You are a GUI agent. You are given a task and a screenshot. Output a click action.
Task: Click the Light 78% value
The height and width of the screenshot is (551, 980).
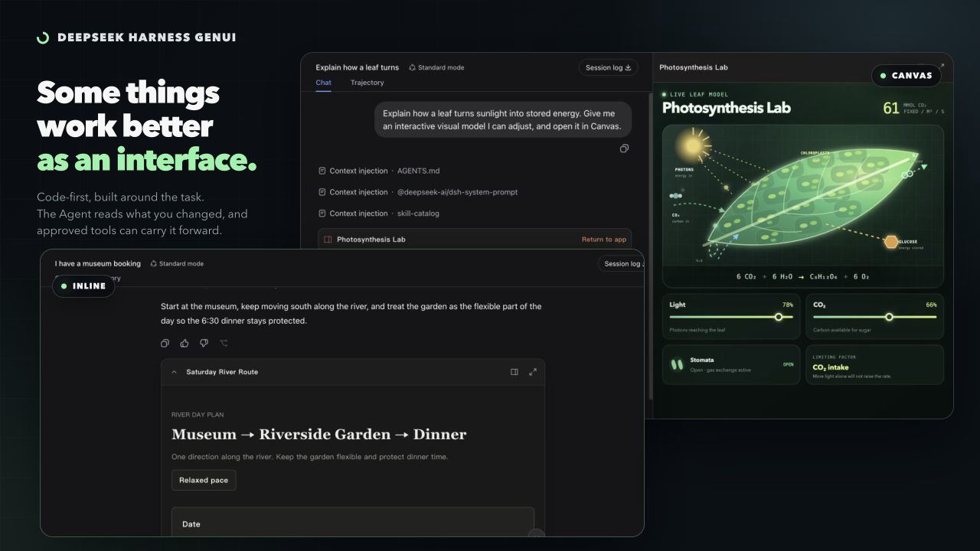point(788,305)
